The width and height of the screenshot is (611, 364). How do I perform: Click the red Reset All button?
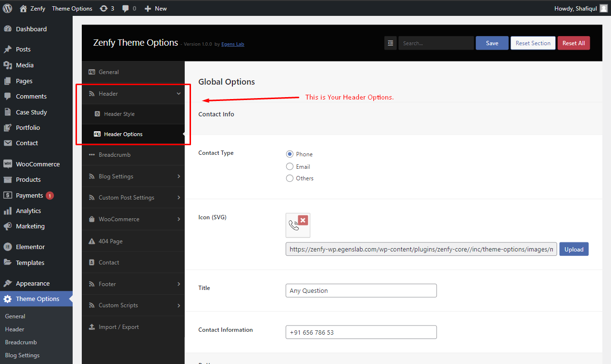573,43
